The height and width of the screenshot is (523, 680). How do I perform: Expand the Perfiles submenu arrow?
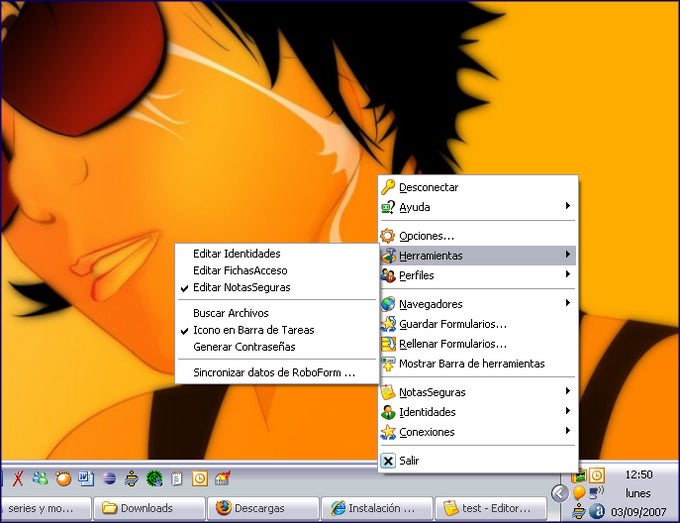coord(568,274)
